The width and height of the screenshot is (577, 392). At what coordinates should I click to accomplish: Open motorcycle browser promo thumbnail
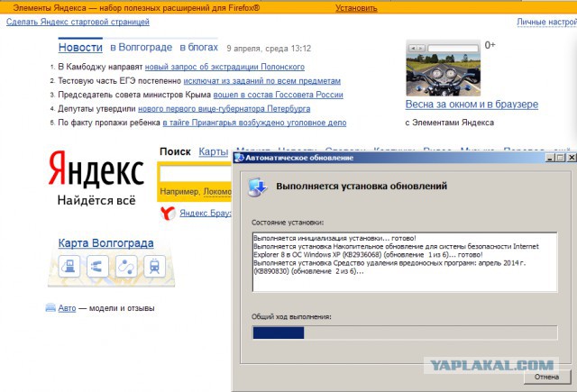[x=443, y=68]
